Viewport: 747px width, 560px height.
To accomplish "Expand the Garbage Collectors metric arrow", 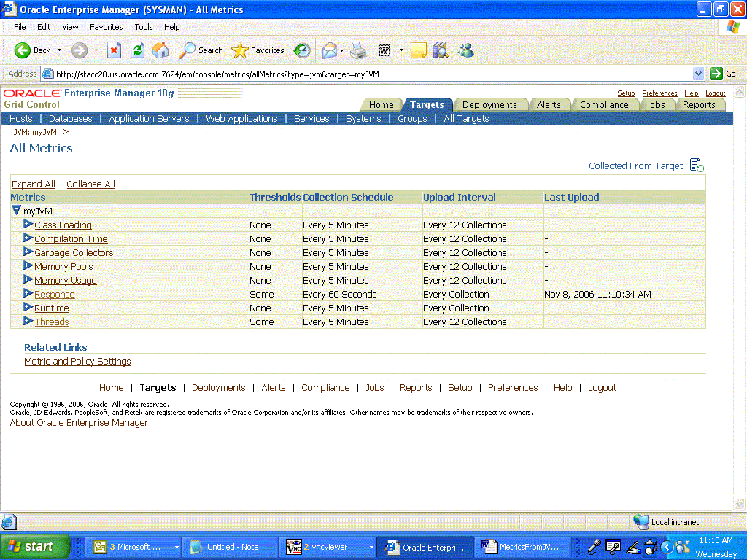I will pyautogui.click(x=28, y=252).
